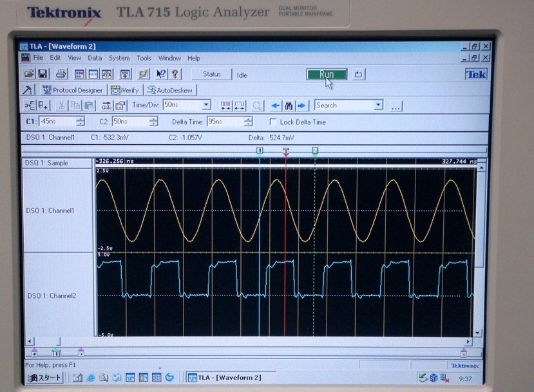The image size is (534, 392).
Task: Click the ellipsis button beside Search
Action: point(395,106)
